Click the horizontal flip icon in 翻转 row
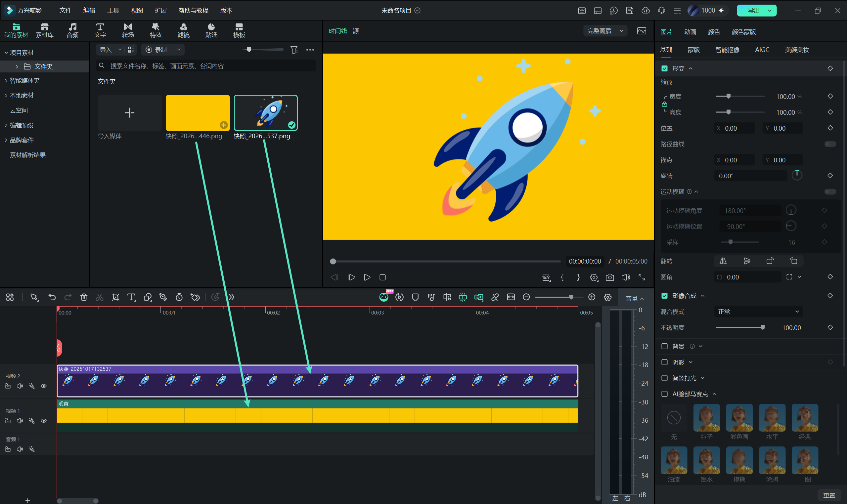Viewport: 847px width, 504px height. pyautogui.click(x=723, y=261)
